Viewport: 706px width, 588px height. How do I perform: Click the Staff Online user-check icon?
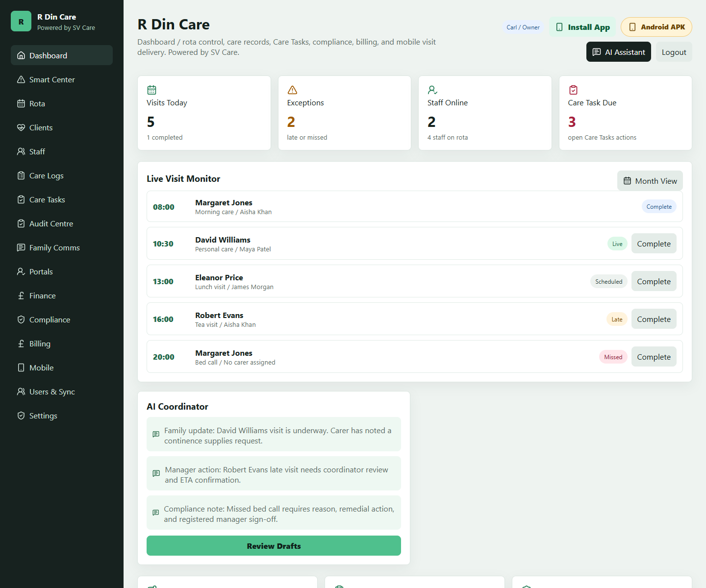click(432, 90)
